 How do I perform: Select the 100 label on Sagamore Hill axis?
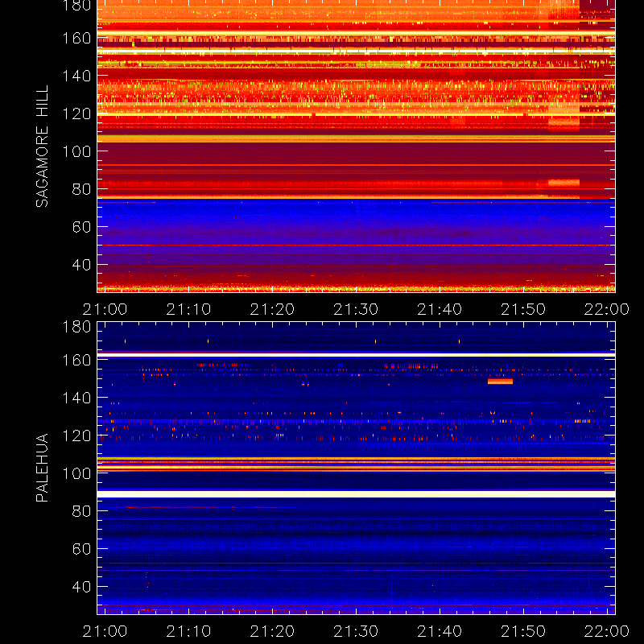click(x=76, y=151)
